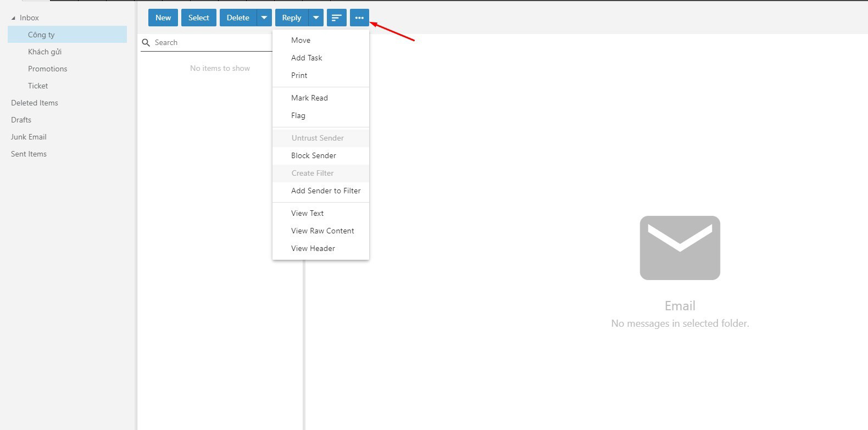Collapse the Inbox folder tree

tap(13, 18)
